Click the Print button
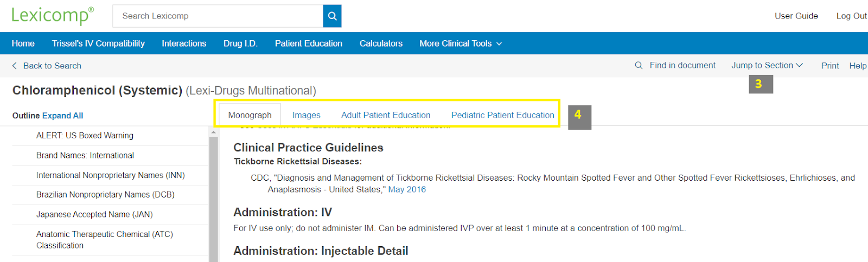 point(829,66)
